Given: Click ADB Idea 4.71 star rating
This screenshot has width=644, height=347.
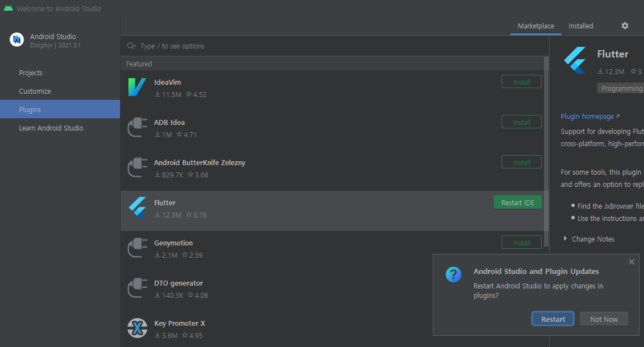Looking at the screenshot, I should (187, 134).
